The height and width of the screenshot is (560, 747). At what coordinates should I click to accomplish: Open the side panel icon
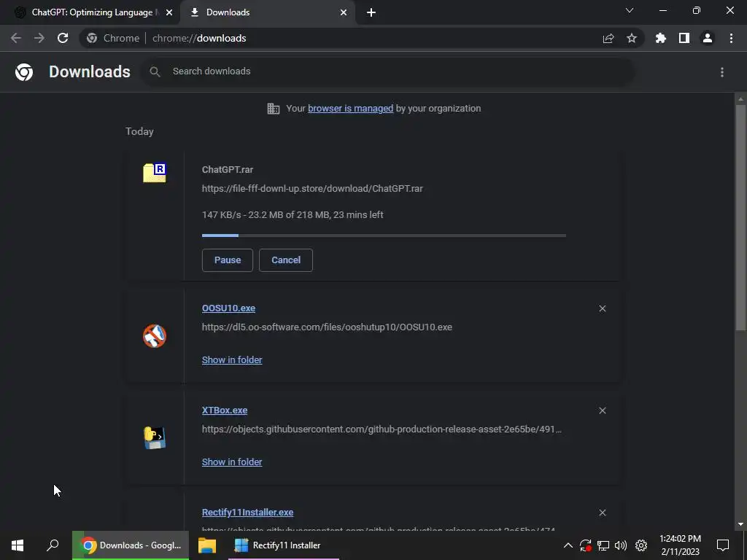tap(684, 38)
